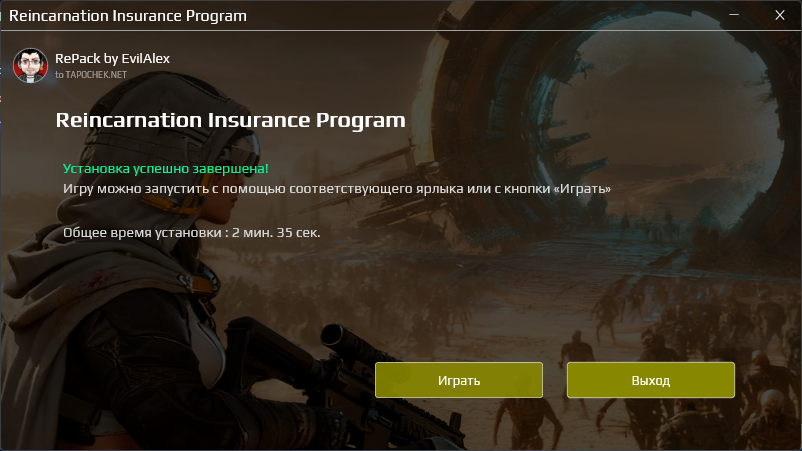Click the large bold Reincarnation Insurance Program heading
The width and height of the screenshot is (802, 451).
pyautogui.click(x=231, y=120)
